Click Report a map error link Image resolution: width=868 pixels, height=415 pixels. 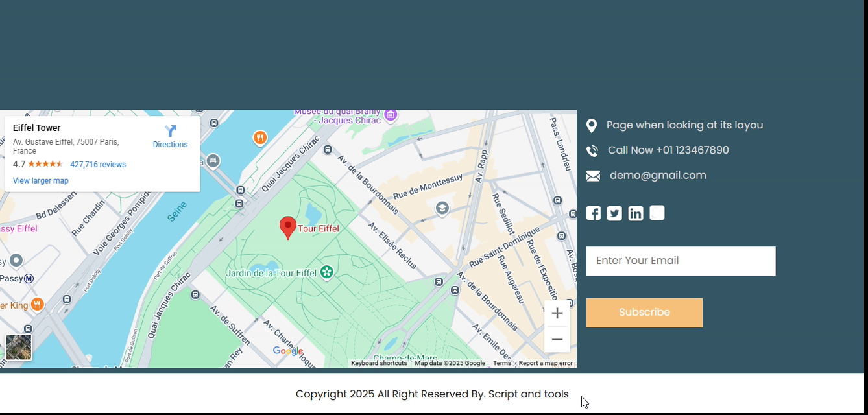546,363
